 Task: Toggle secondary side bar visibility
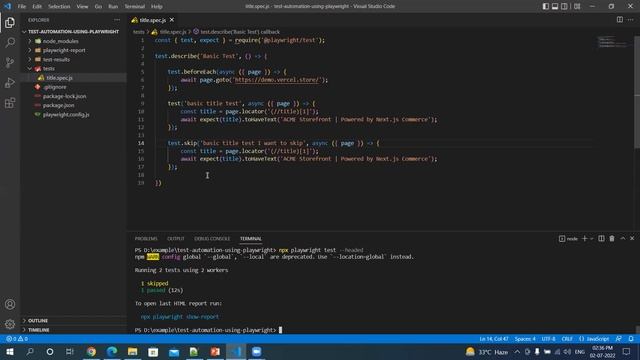564,6
